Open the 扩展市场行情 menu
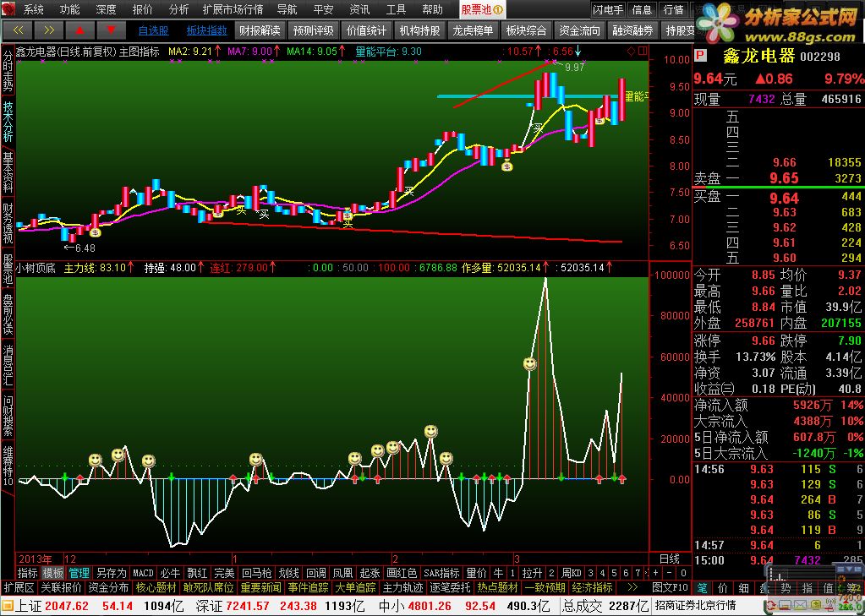Viewport: 865px width, 616px height. [233, 9]
